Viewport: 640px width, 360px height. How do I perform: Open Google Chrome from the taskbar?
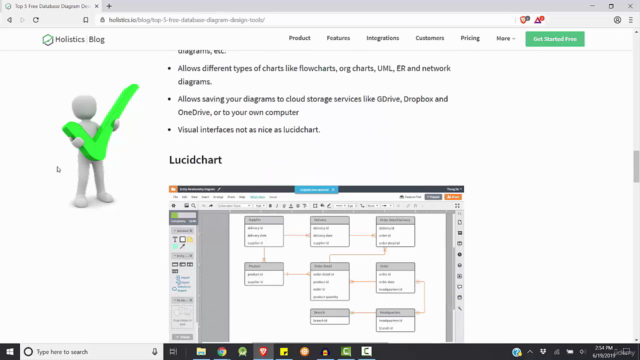pos(222,351)
